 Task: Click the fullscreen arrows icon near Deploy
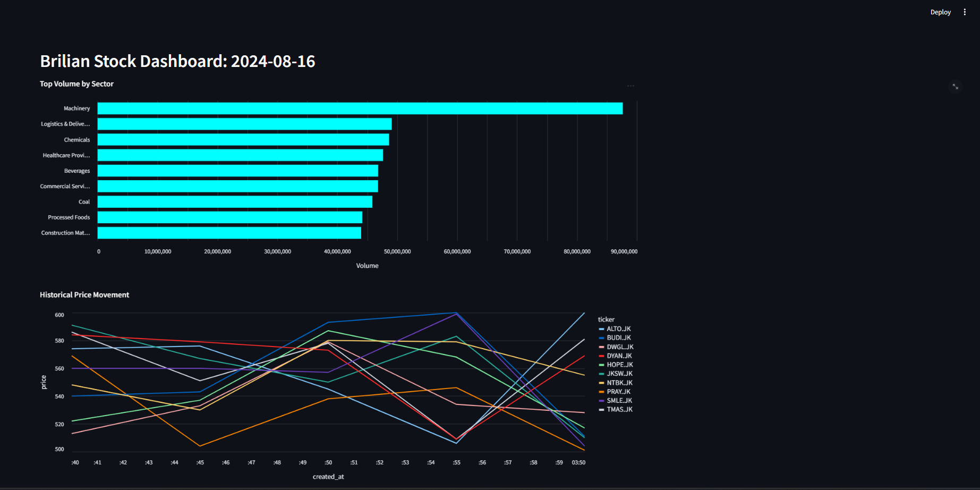click(955, 87)
